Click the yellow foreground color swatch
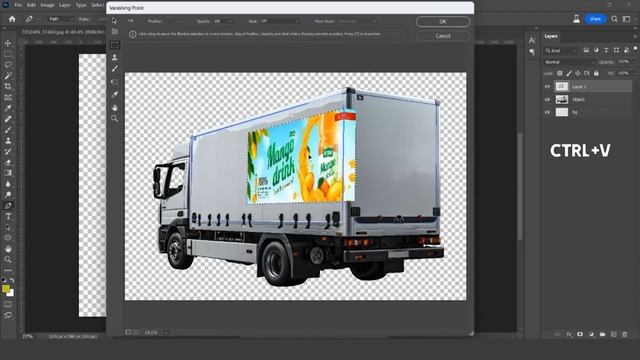 click(6, 289)
